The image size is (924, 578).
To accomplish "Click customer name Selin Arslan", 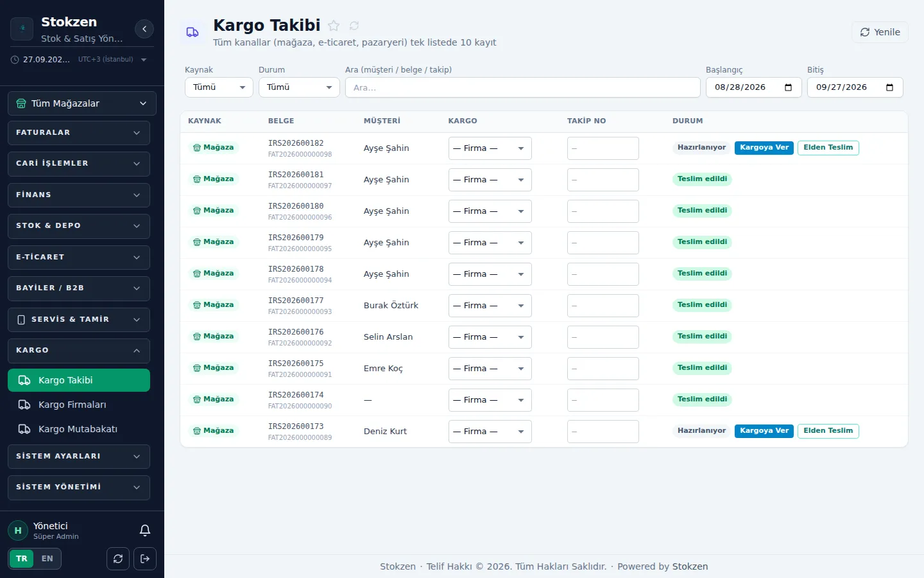I will [388, 337].
